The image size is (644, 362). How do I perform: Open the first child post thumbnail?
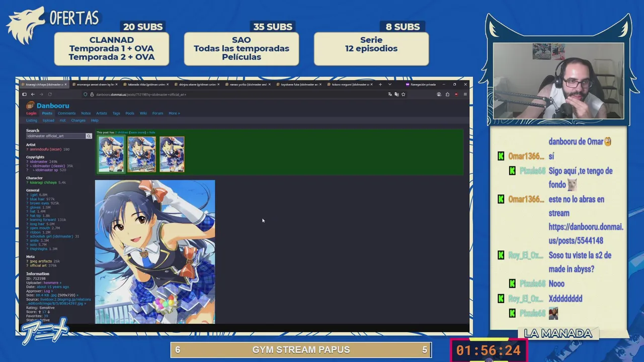[111, 154]
